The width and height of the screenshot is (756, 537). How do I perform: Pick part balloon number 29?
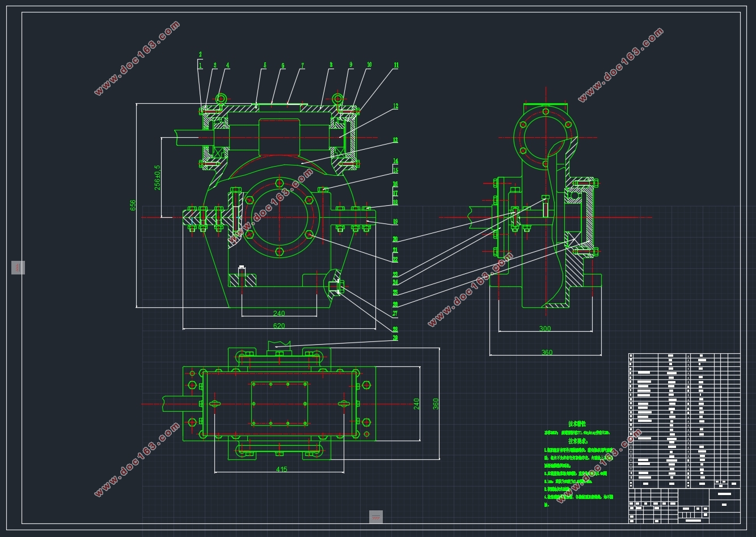tap(395, 338)
